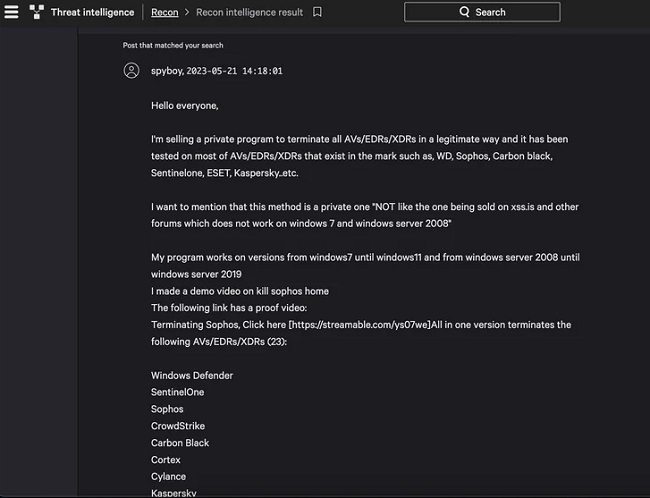
Task: Click inside the Search field
Action: (482, 12)
